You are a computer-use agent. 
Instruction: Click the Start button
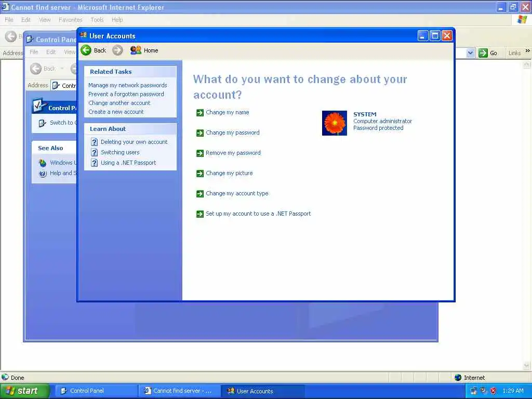coord(25,391)
